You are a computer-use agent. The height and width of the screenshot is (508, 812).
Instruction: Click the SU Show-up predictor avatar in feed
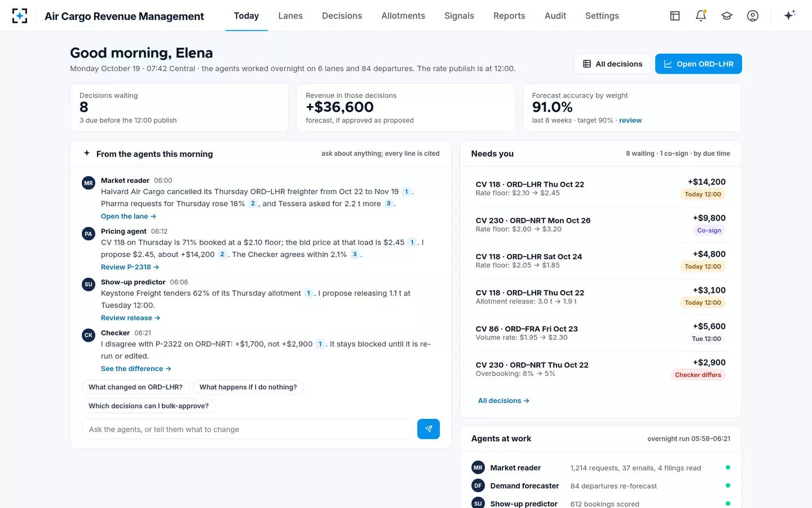click(x=89, y=284)
